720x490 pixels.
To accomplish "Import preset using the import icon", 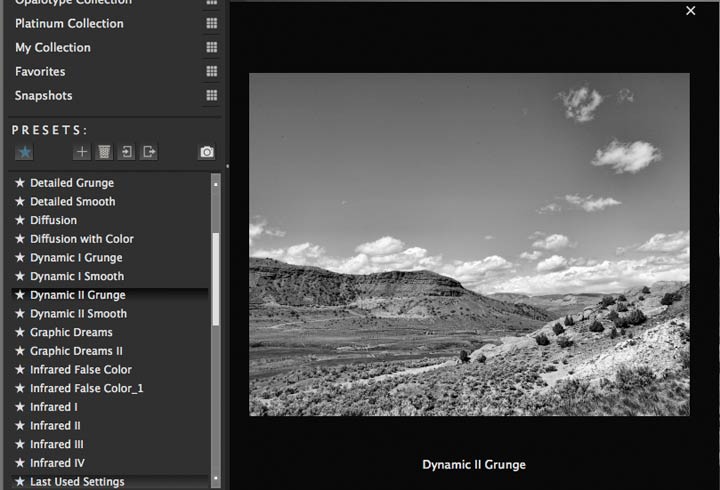I will click(126, 152).
